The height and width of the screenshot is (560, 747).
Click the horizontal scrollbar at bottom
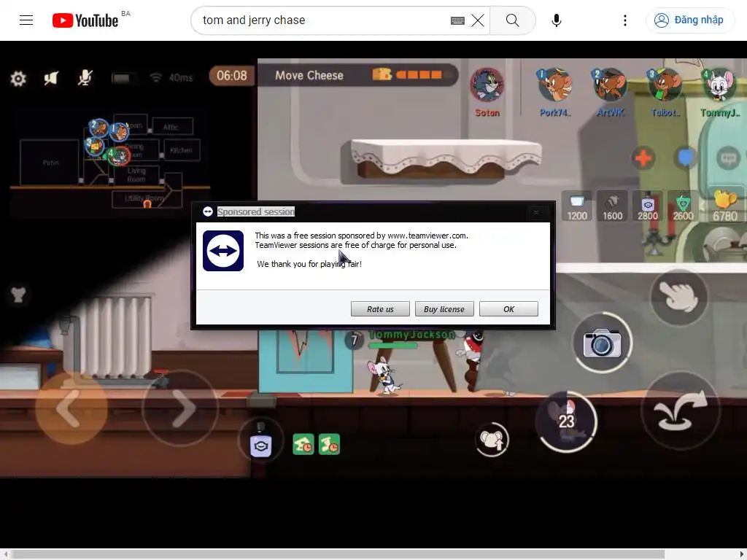[338, 554]
